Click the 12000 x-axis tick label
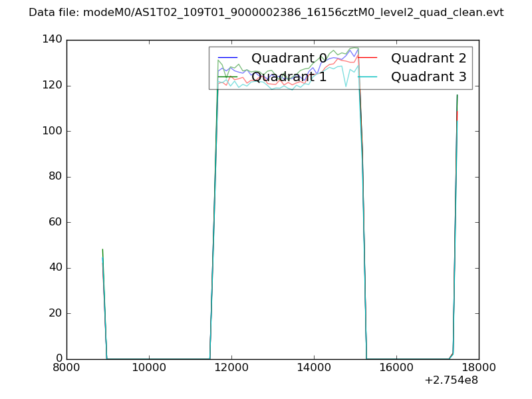Image resolution: width=532 pixels, height=399 pixels. [231, 368]
